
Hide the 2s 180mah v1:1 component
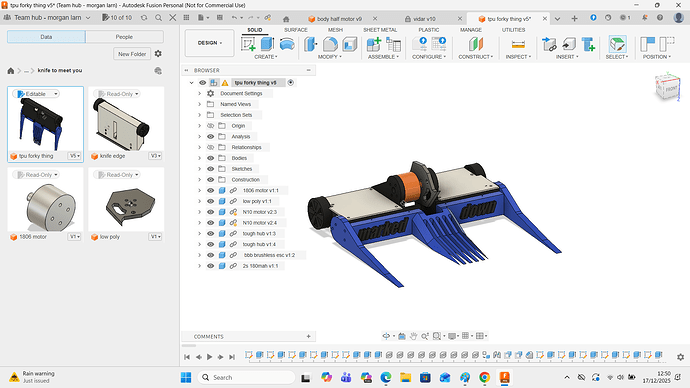[211, 266]
